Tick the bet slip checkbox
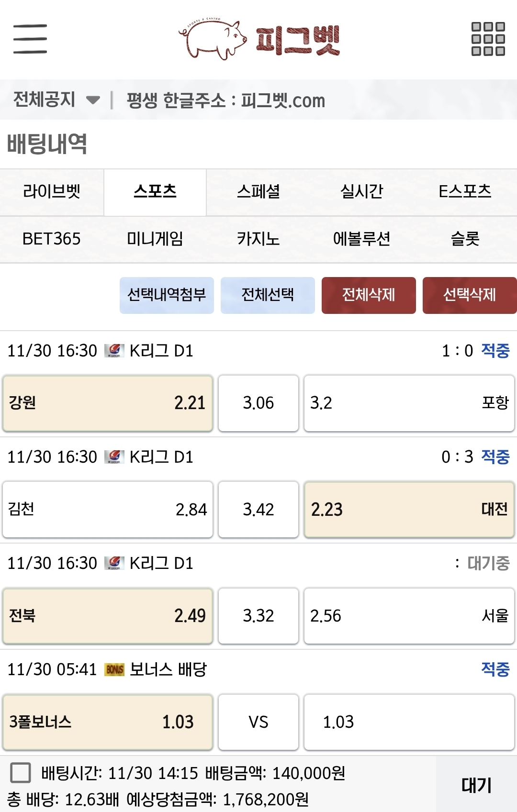 coord(21,773)
